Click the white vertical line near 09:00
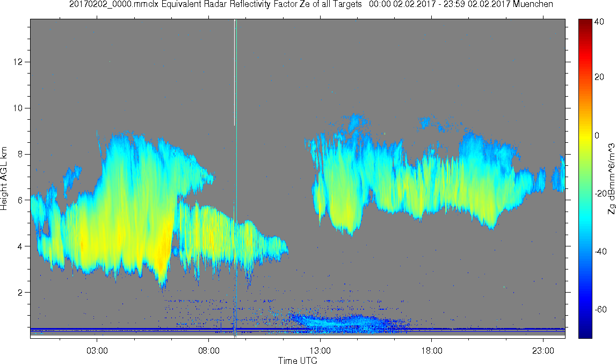This screenshot has width=616, height=364. [x=235, y=72]
